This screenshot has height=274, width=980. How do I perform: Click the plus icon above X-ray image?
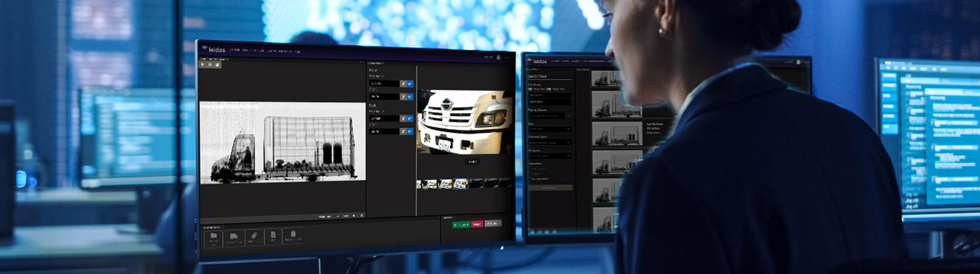coord(203,65)
